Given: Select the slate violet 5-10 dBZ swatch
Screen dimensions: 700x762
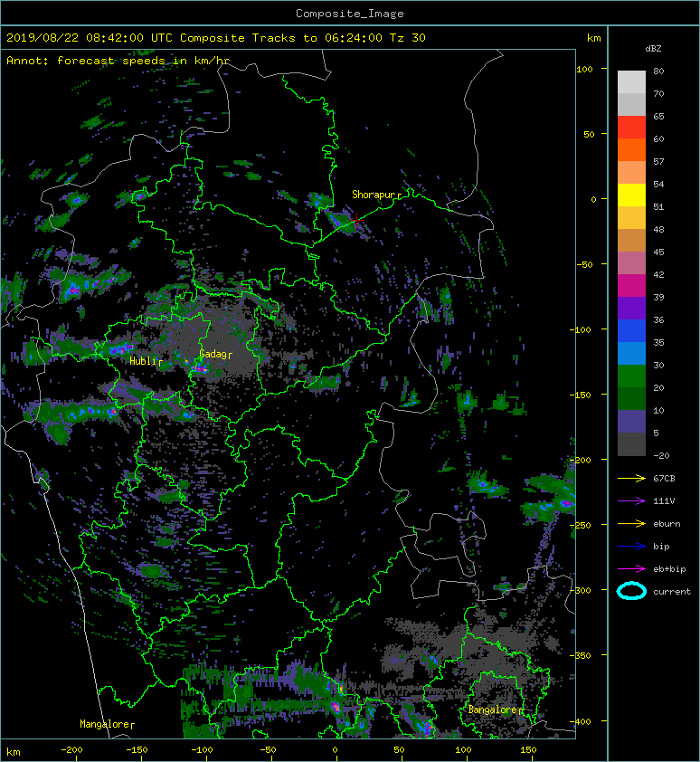Looking at the screenshot, I should coord(631,422).
